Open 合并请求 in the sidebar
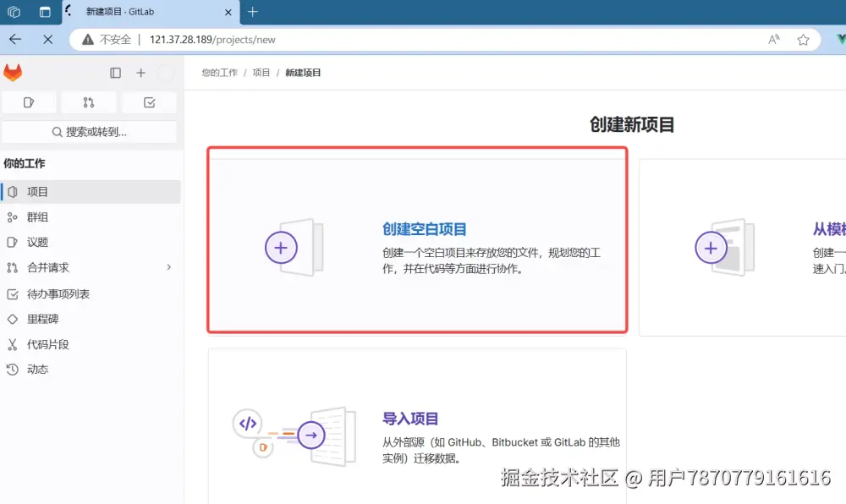The image size is (846, 504). [91, 267]
